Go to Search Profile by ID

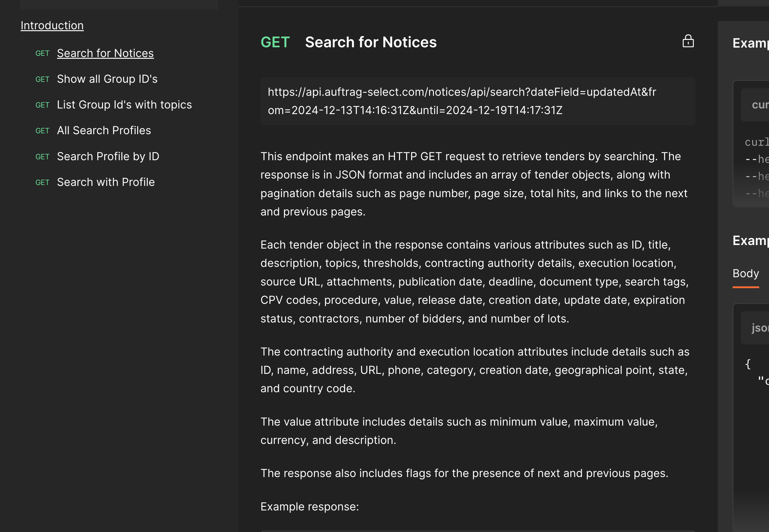(x=108, y=156)
